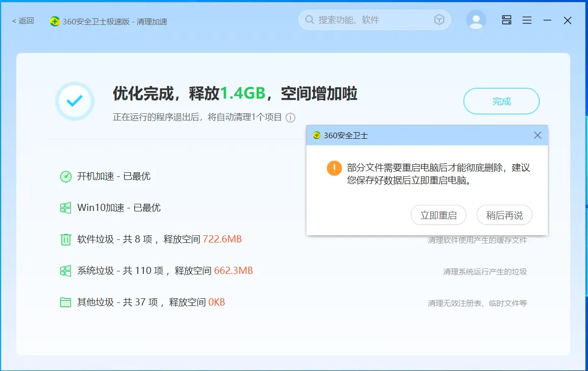
Task: Click the skin/layout switch icon in title bar
Action: 507,20
